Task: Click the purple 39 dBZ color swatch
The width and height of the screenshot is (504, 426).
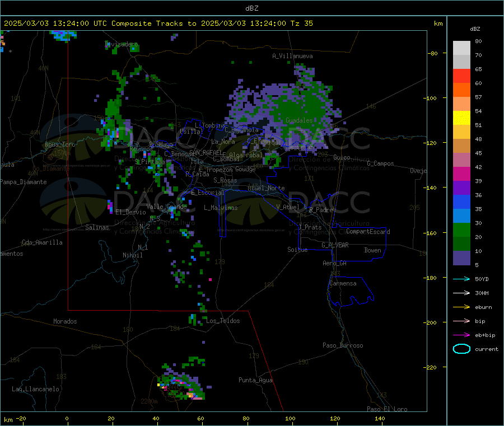Action: coord(461,188)
